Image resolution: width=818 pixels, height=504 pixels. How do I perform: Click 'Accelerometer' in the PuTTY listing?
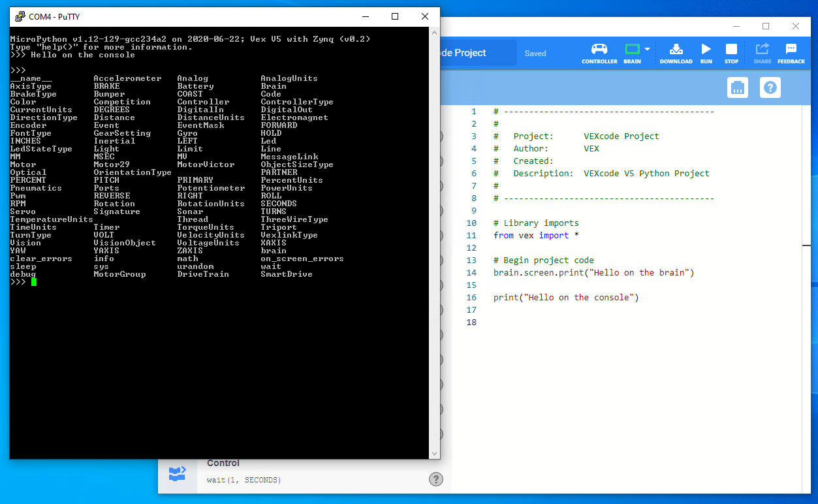(x=127, y=78)
